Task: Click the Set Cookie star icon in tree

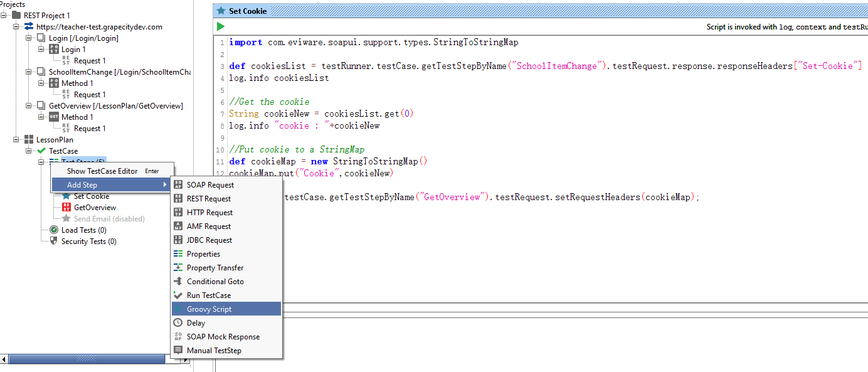Action: [66, 196]
